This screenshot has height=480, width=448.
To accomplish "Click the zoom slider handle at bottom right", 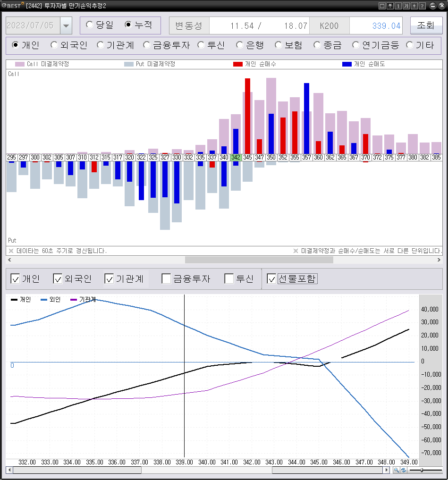I will (x=422, y=470).
